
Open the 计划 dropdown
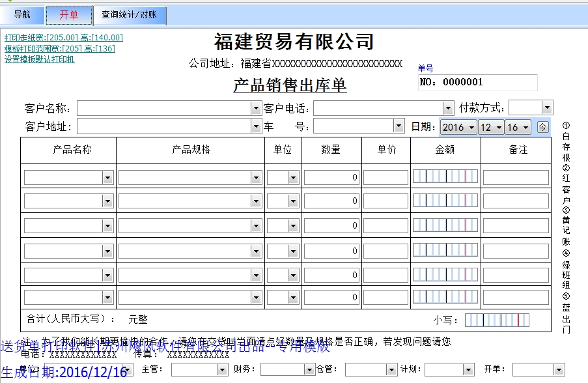(x=468, y=370)
